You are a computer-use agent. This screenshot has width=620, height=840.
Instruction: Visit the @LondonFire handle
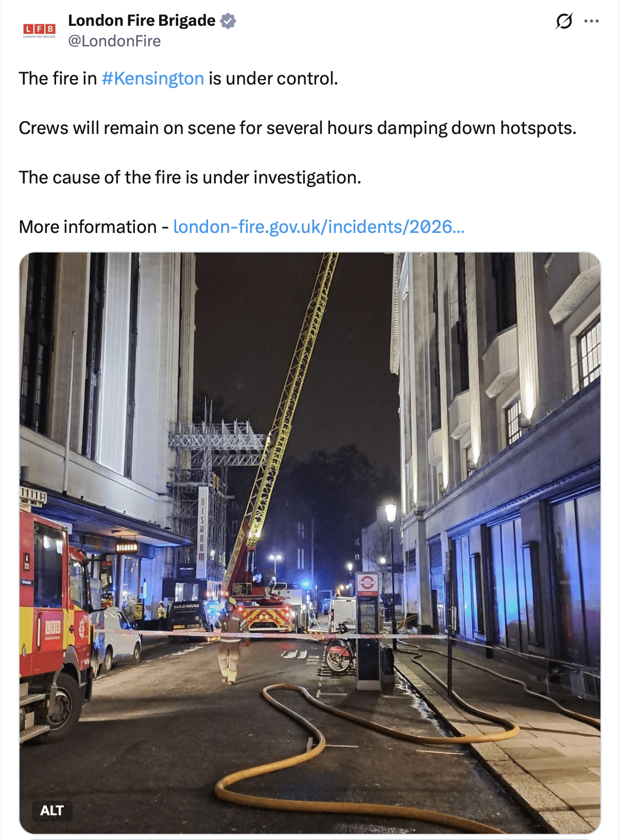[114, 41]
